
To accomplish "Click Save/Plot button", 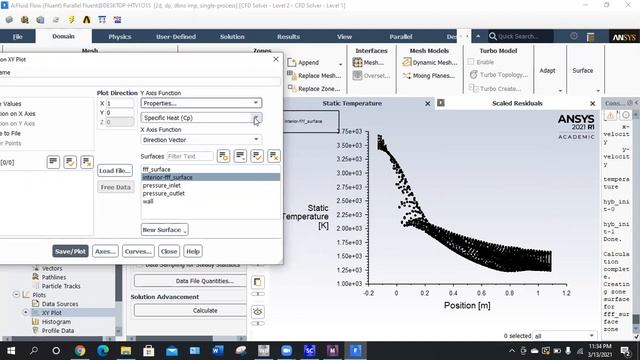I will 70,251.
